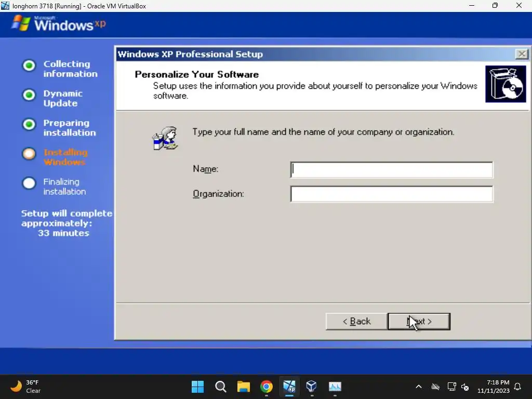The width and height of the screenshot is (532, 399).
Task: Open Google Chrome from taskbar
Action: click(267, 387)
